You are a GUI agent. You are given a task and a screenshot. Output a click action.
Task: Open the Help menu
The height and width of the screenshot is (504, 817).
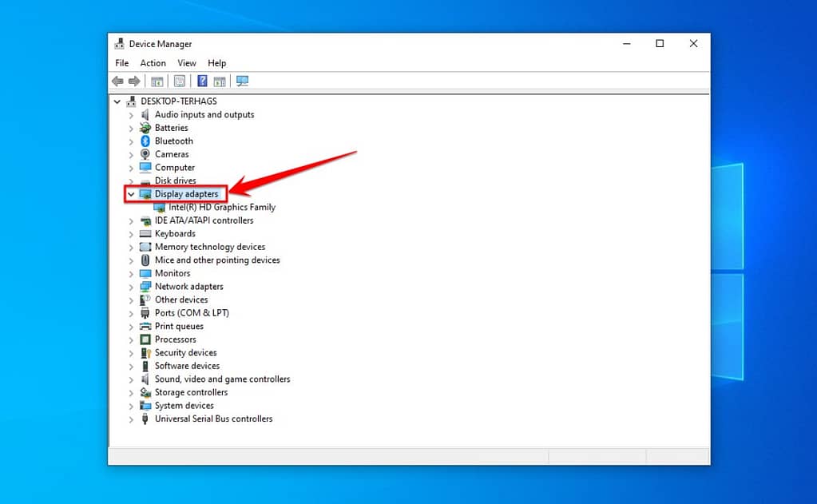pos(216,63)
